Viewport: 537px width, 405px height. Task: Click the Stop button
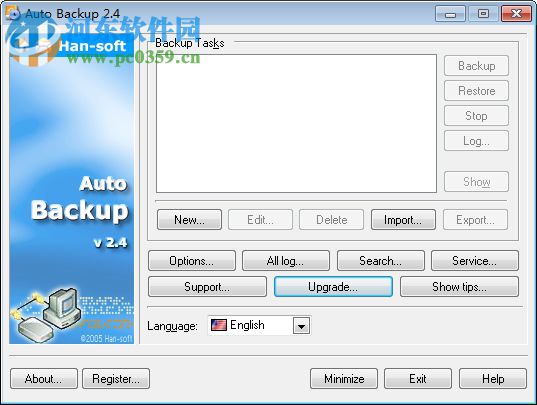(476, 116)
